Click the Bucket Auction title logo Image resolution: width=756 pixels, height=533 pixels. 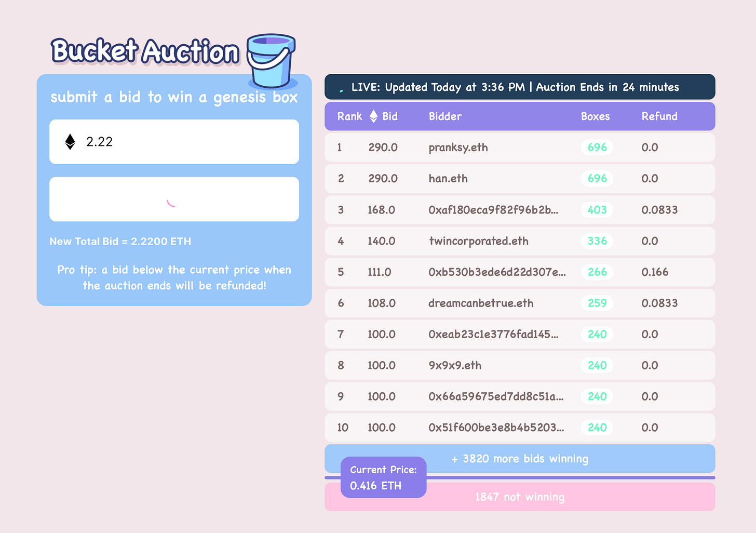[145, 51]
